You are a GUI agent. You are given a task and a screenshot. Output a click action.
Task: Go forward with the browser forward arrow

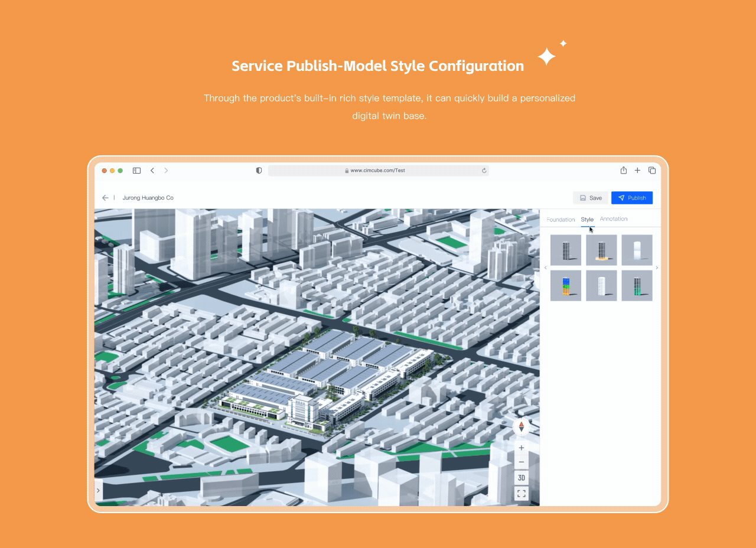click(x=166, y=171)
